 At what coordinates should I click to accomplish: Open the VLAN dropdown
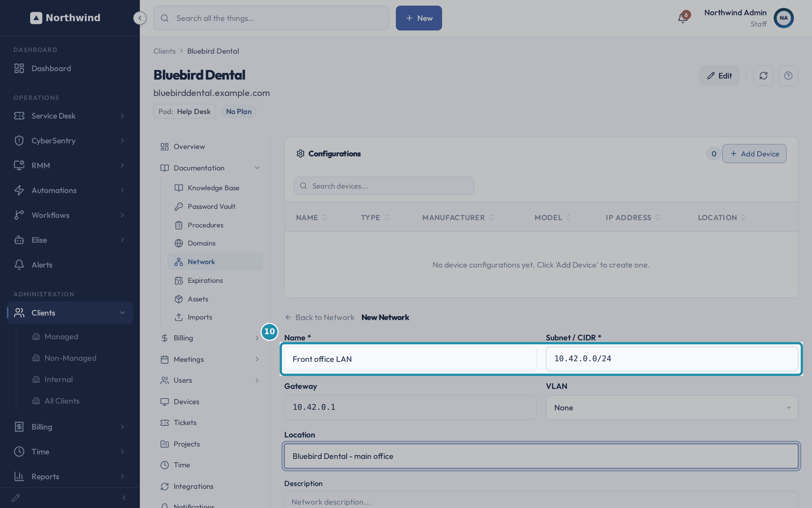point(672,408)
